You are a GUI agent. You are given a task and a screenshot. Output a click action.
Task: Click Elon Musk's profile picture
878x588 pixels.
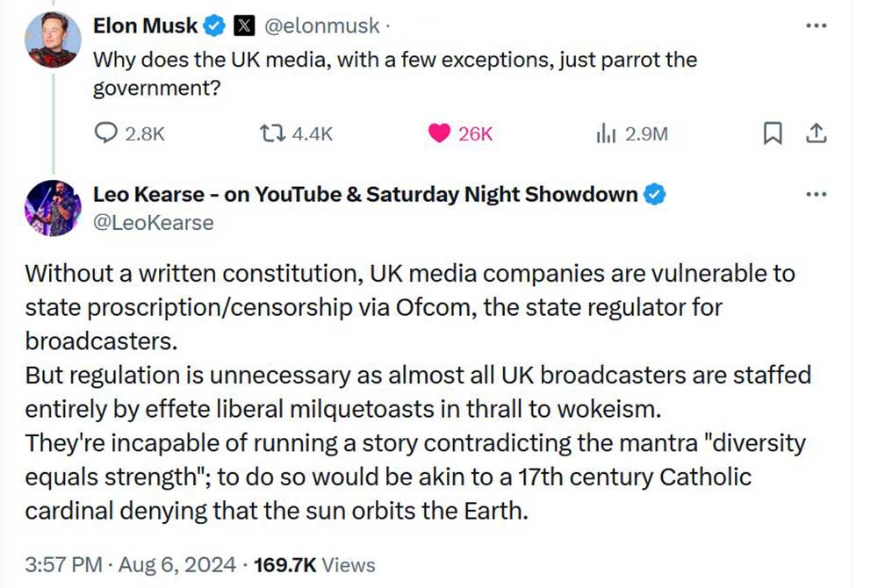tap(54, 39)
